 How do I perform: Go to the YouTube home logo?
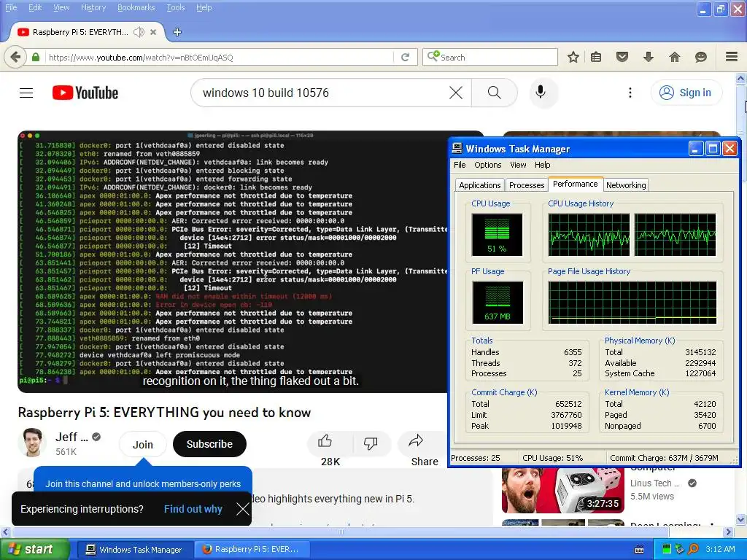click(85, 93)
